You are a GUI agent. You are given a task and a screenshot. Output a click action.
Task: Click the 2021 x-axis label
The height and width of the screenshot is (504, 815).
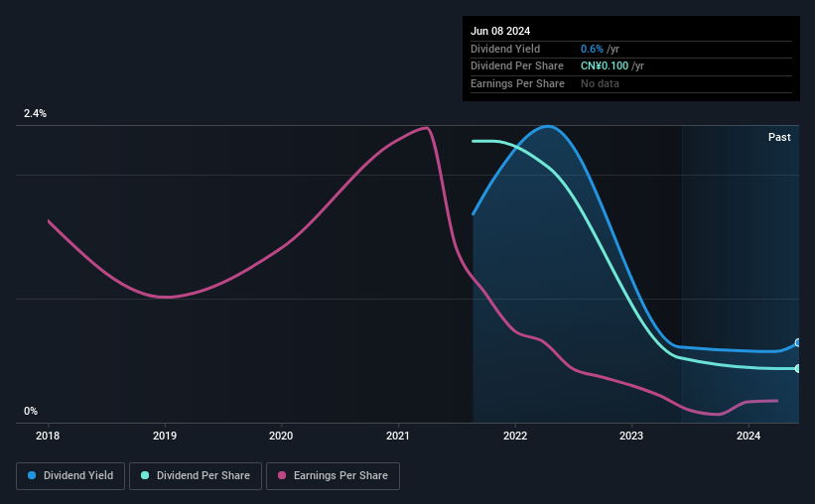coord(398,436)
